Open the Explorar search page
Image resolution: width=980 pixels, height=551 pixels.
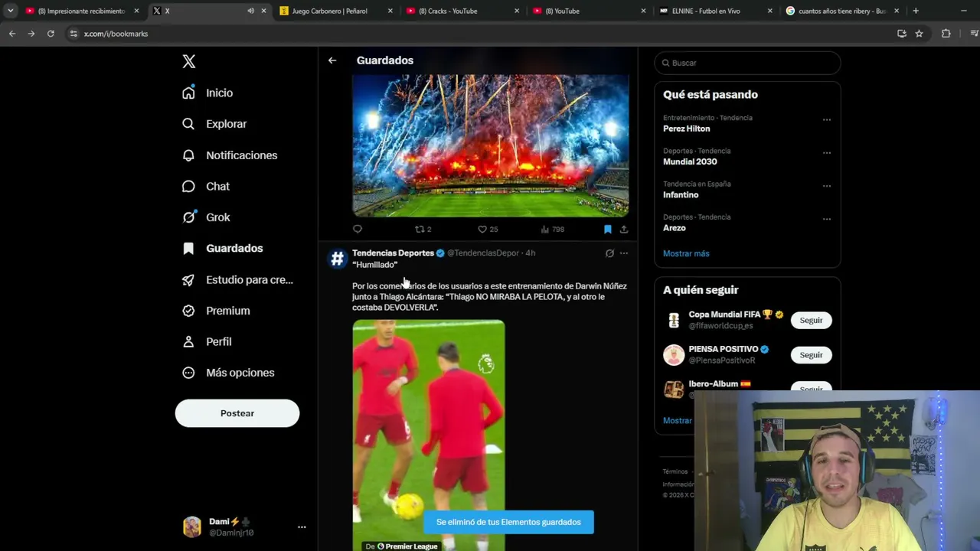click(x=214, y=124)
